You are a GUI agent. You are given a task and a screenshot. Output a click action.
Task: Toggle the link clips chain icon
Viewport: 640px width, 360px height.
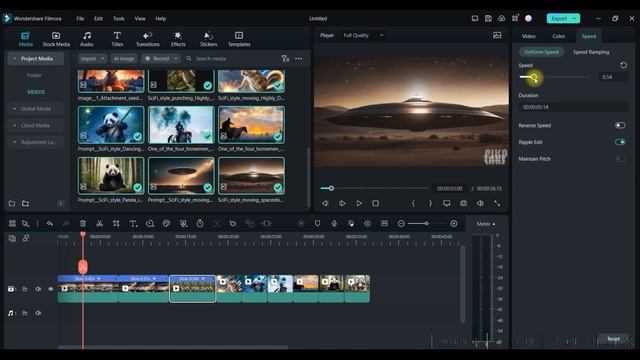pyautogui.click(x=26, y=238)
